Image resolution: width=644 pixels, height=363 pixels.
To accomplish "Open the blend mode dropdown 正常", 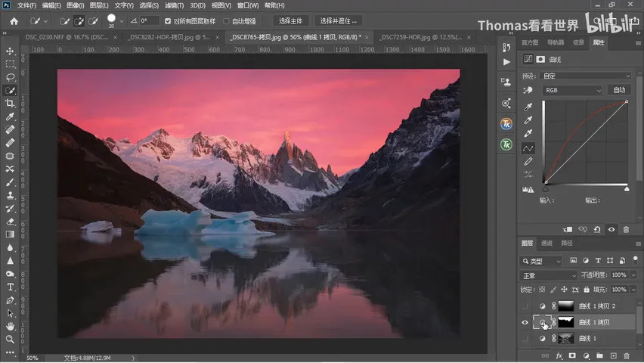I will pos(549,275).
